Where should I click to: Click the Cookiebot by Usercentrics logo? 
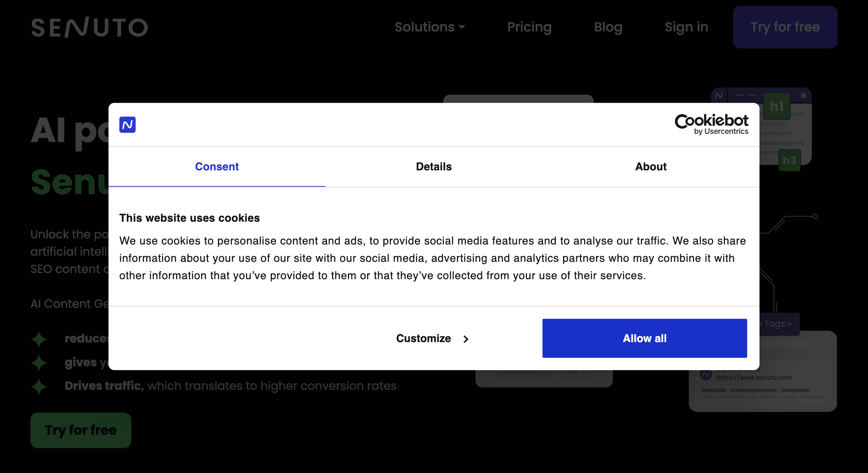tap(711, 124)
